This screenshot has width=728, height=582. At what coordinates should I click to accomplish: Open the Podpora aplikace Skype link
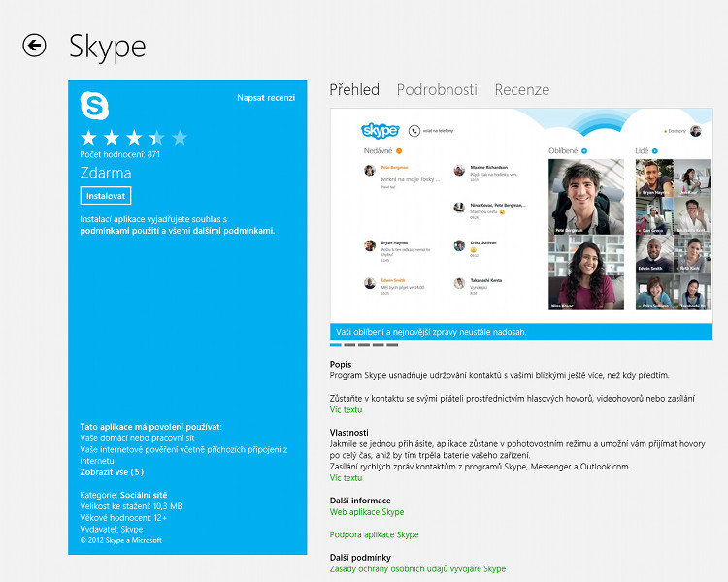click(x=375, y=534)
